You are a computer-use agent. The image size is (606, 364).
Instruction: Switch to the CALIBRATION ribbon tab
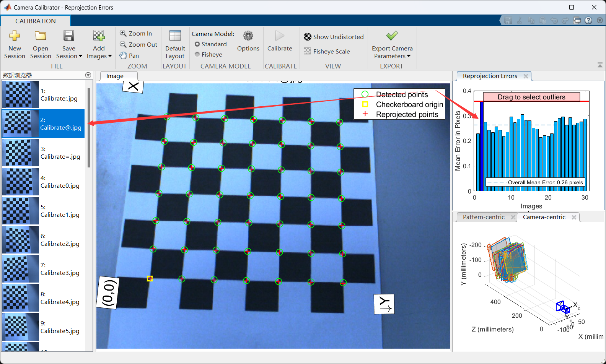(x=36, y=21)
